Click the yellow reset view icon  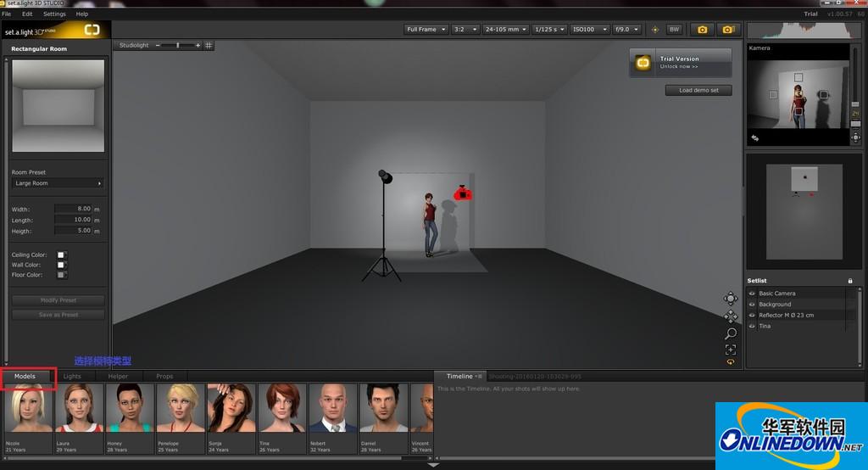pos(730,362)
